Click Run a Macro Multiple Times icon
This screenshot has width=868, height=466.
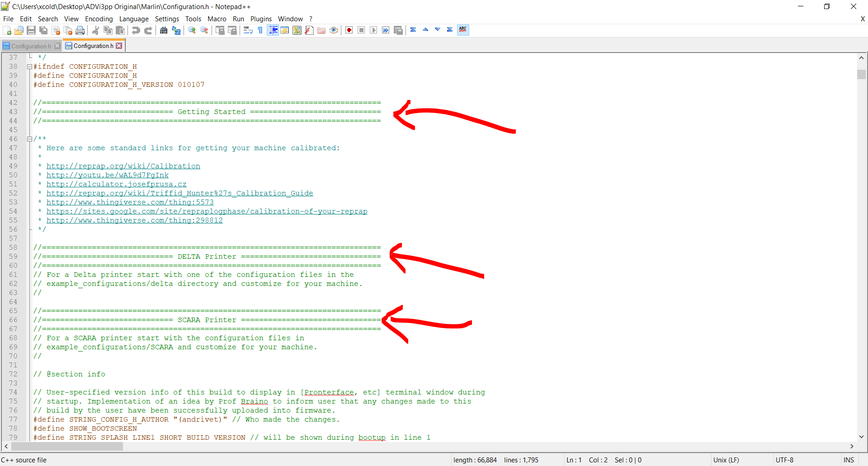click(386, 30)
